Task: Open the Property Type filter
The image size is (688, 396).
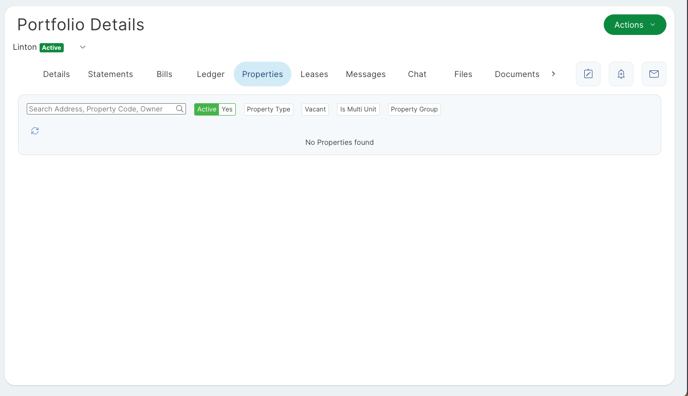Action: [x=269, y=109]
